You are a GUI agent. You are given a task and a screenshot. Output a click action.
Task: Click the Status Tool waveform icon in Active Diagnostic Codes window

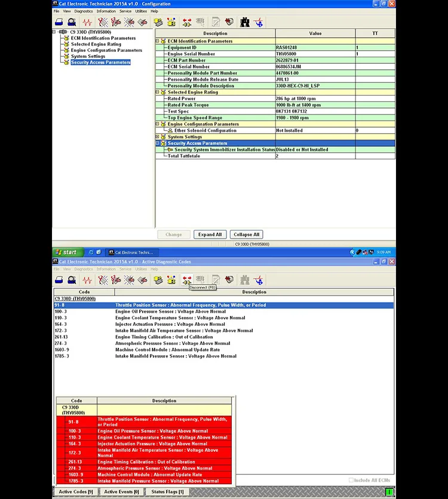tap(87, 280)
